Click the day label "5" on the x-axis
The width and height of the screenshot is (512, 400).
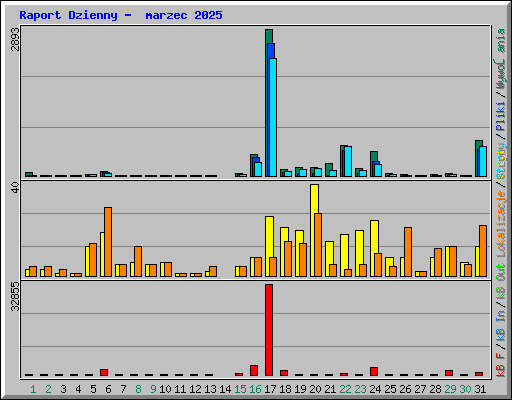93,389
